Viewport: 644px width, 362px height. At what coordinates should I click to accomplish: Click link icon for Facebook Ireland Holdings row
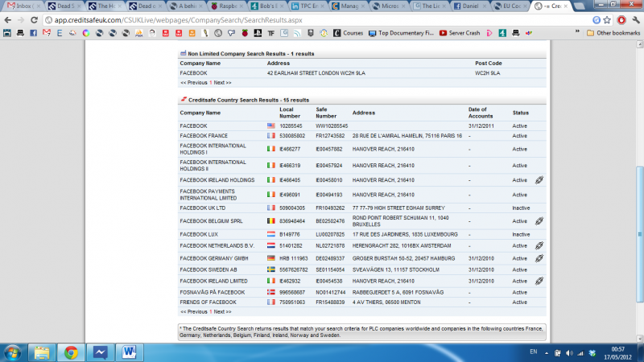click(x=539, y=179)
